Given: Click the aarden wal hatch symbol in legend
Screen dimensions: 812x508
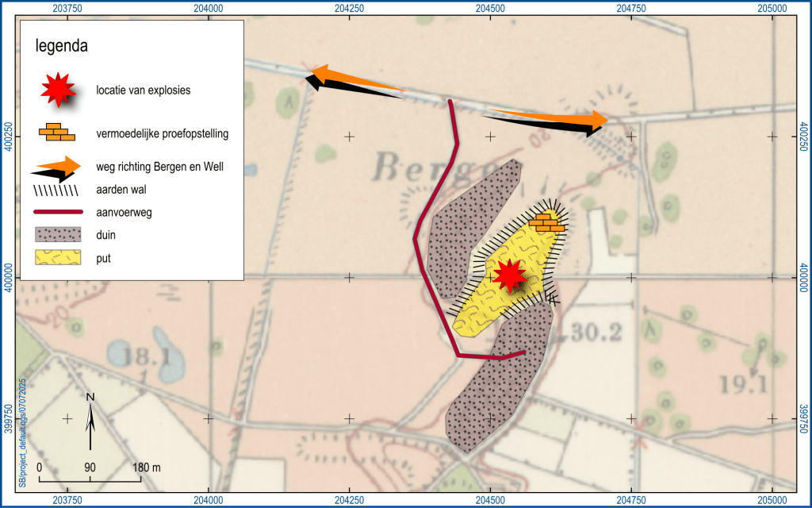Looking at the screenshot, I should [x=57, y=191].
